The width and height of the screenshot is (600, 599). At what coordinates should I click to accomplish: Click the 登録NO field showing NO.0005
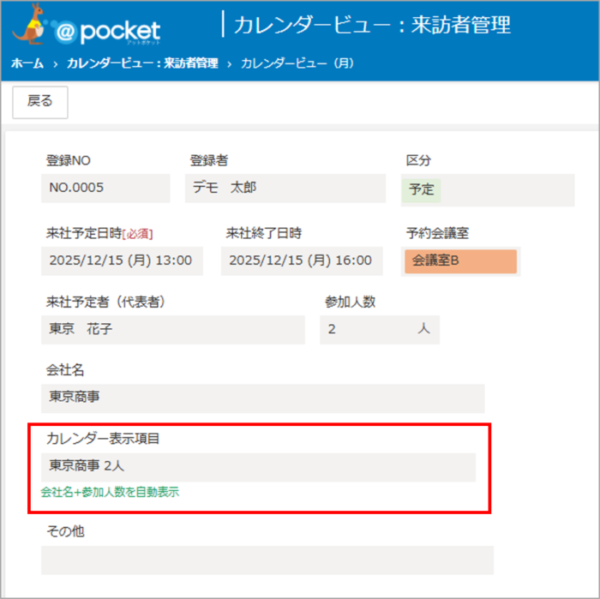click(107, 188)
